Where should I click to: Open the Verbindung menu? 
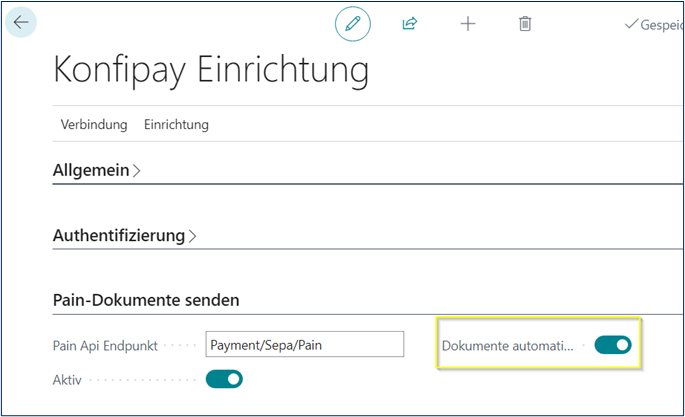(x=94, y=125)
